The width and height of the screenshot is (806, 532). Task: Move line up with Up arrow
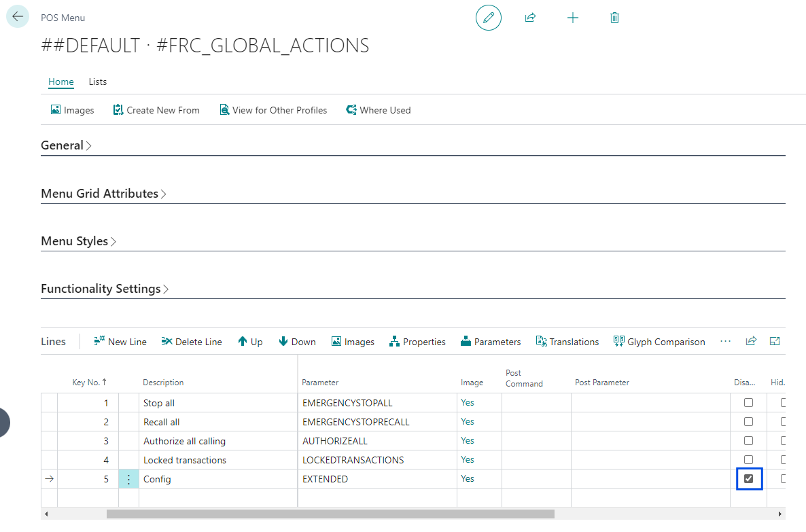[x=249, y=342]
